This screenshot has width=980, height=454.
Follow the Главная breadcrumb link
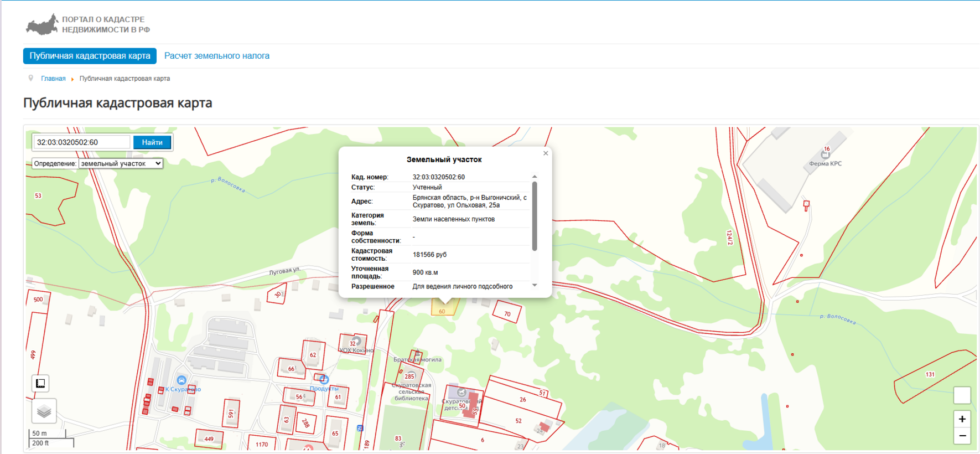(53, 79)
